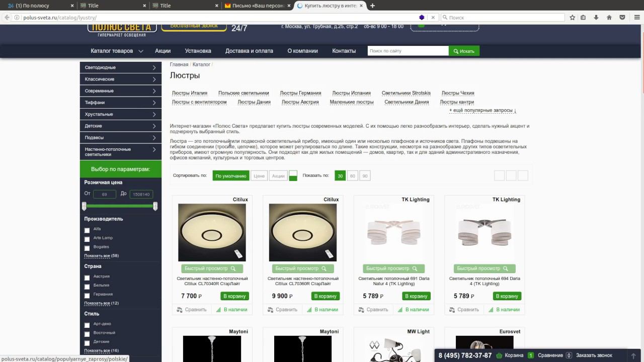
Task: Click compare icon for Citilux CL70360R
Action: 270,310
